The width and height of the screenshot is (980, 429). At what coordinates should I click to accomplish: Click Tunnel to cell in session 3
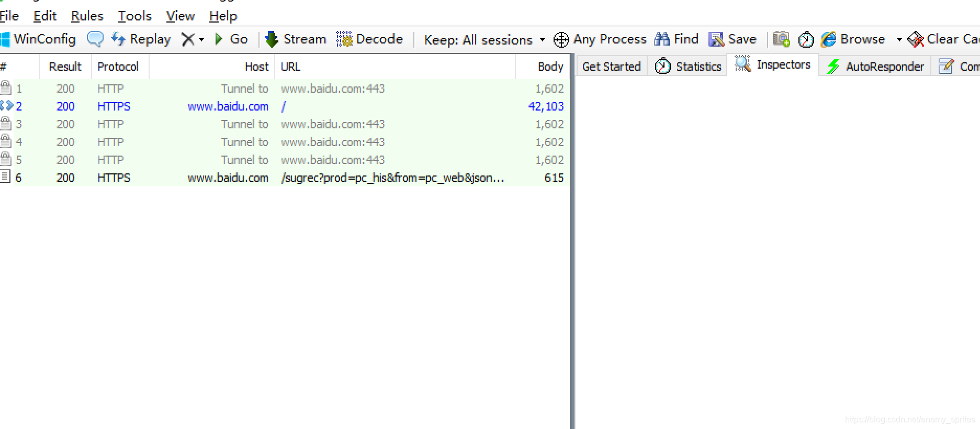tap(244, 124)
